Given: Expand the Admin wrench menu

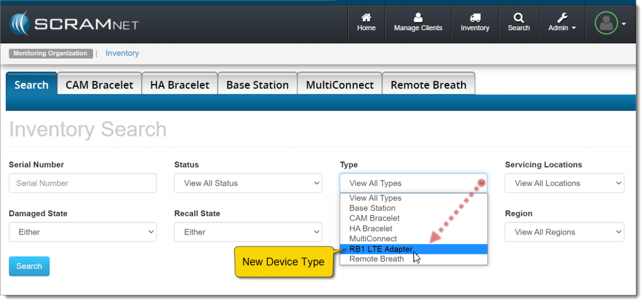Looking at the screenshot, I should pyautogui.click(x=562, y=23).
